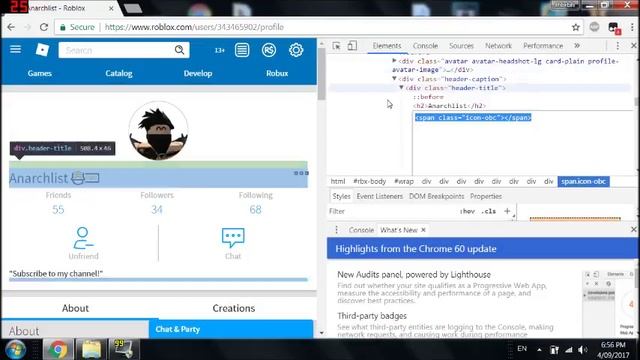Open DevTools customize three-dots menu
Screen dimensions: 640x360
pos(618,46)
